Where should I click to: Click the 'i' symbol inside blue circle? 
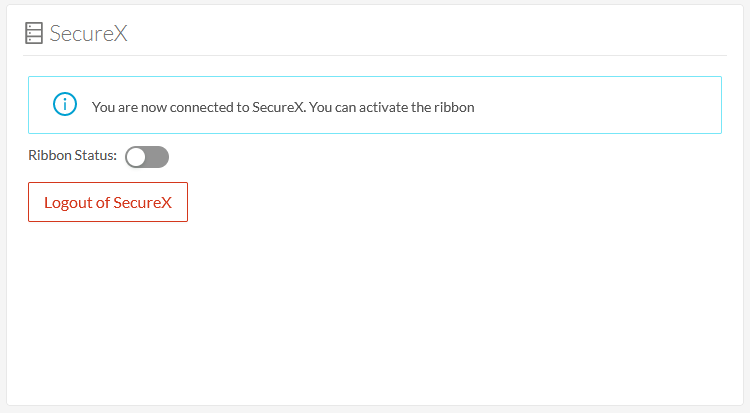coord(65,104)
